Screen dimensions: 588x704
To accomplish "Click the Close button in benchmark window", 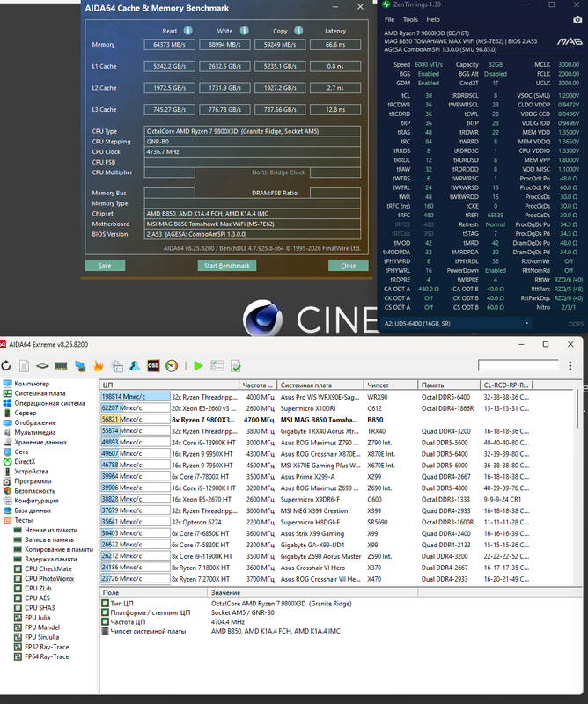I will (x=348, y=266).
